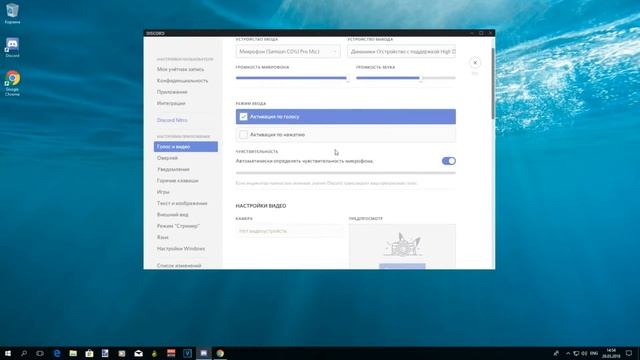Open 'Приложения' settings page
The height and width of the screenshot is (360, 640).
(172, 92)
